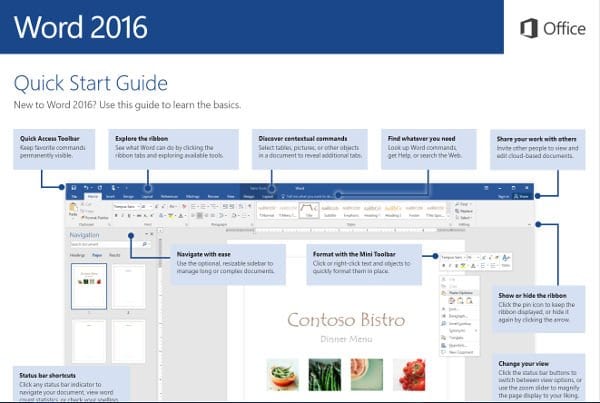Viewport: 600px width, 403px height.
Task: Select the page 2 thumbnail in Navigation
Action: (129, 287)
